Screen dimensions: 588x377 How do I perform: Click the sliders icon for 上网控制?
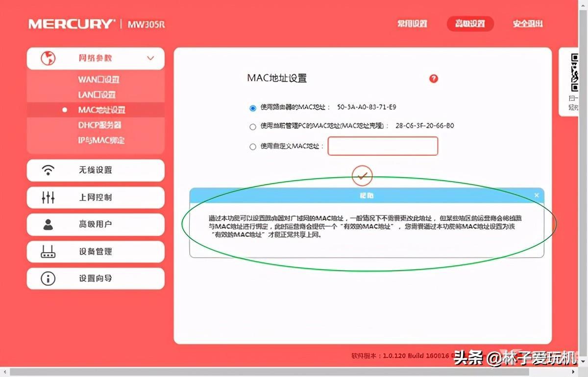[x=48, y=197]
